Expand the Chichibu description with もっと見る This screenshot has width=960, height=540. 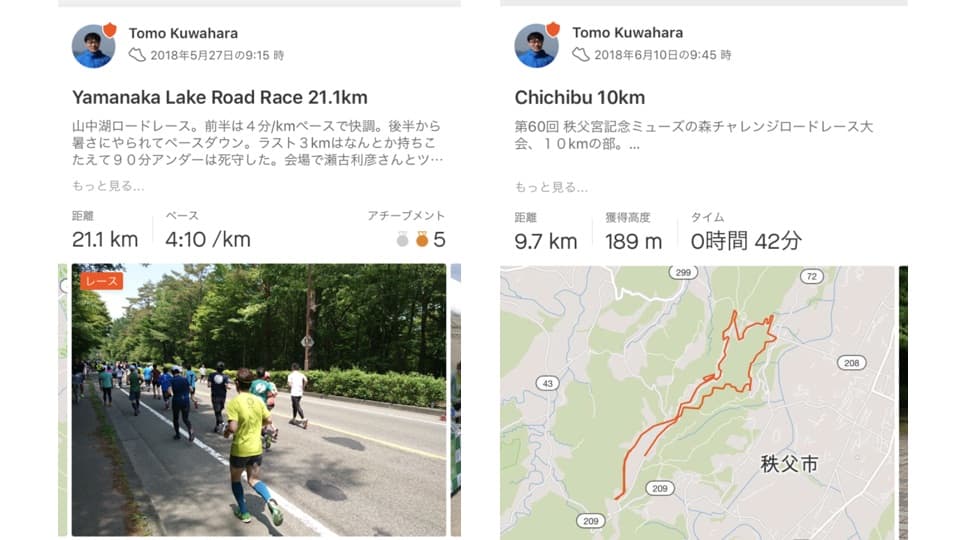[551, 187]
